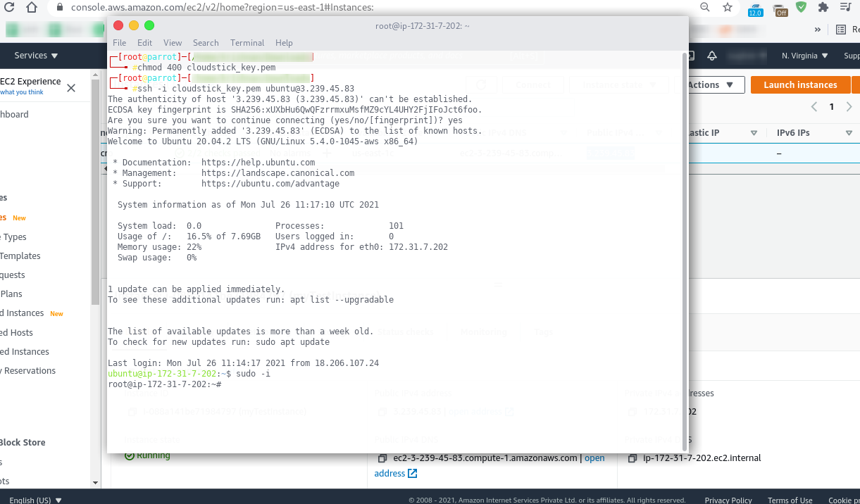
Task: Copy the private ip-172-31-7-202.ec2.internal DNS
Action: [x=632, y=458]
